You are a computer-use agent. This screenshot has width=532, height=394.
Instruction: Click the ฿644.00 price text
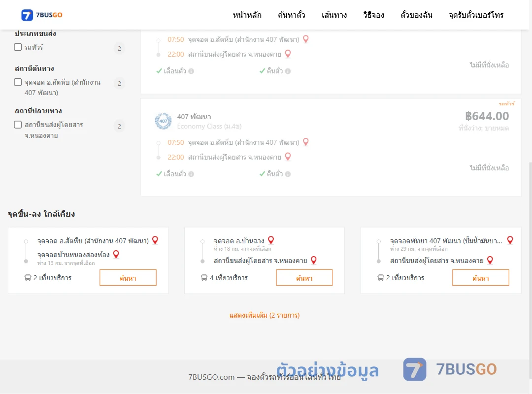(x=487, y=116)
